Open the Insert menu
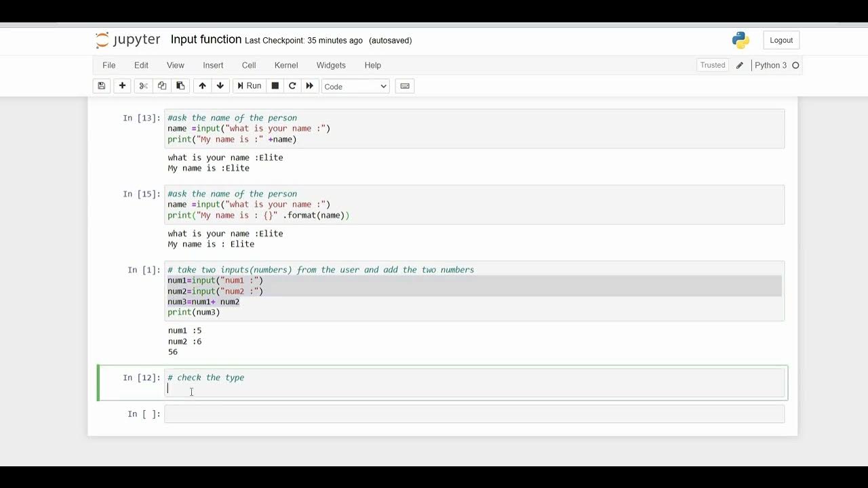The width and height of the screenshot is (868, 488). [x=213, y=65]
